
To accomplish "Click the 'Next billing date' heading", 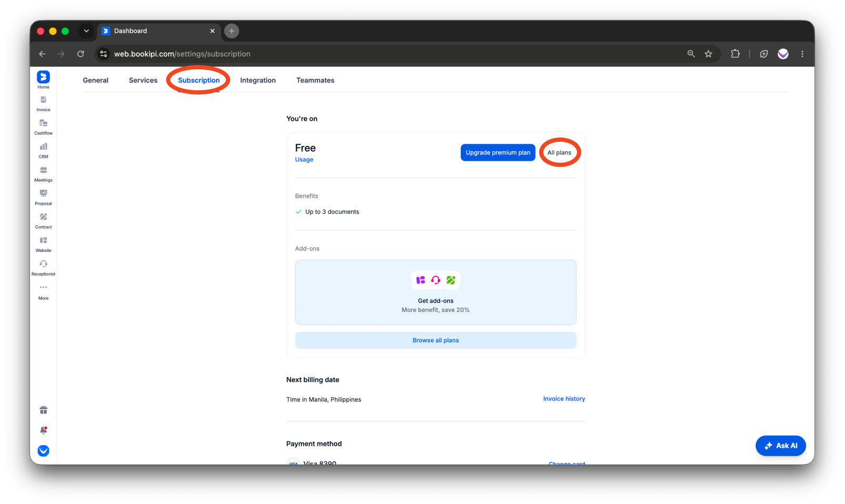I will point(313,380).
